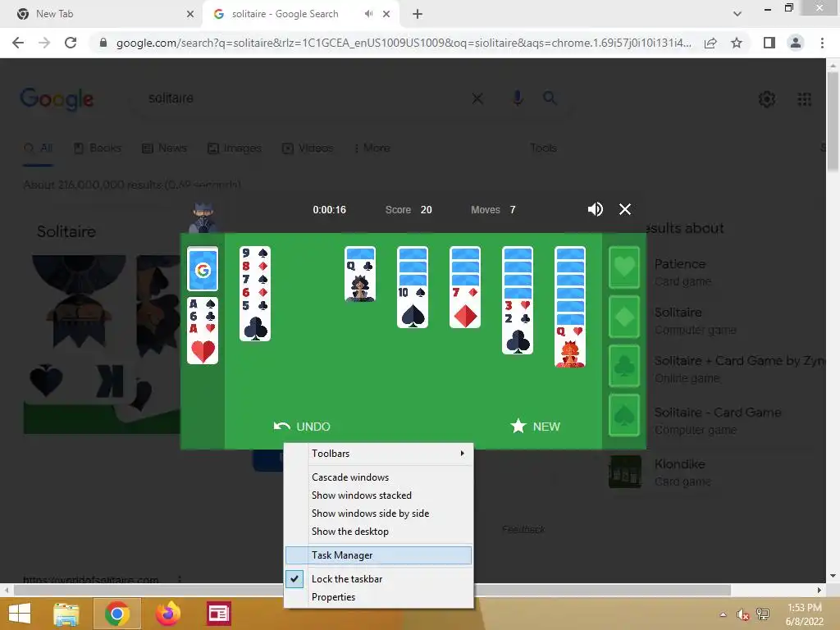Select the 5 of clubs card
The width and height of the screenshot is (840, 630).
255,321
